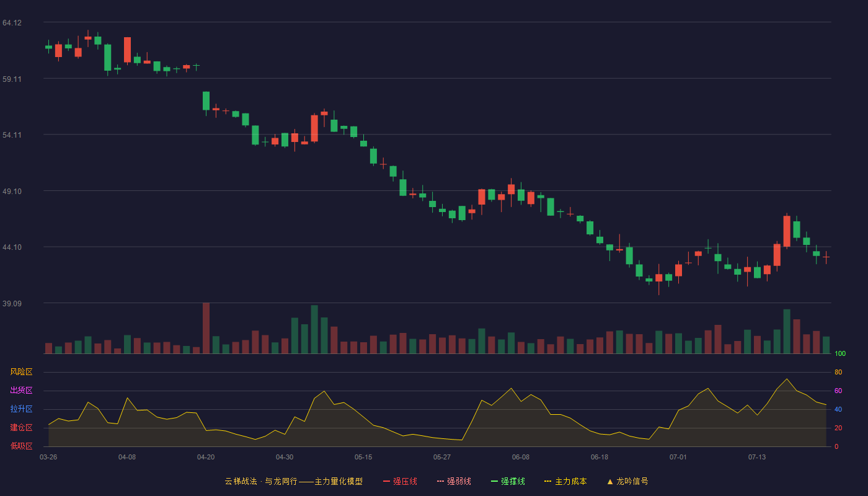Toggle the 龙吟信号 triangle legend item
Screen dimensions: 868x496
click(x=627, y=481)
